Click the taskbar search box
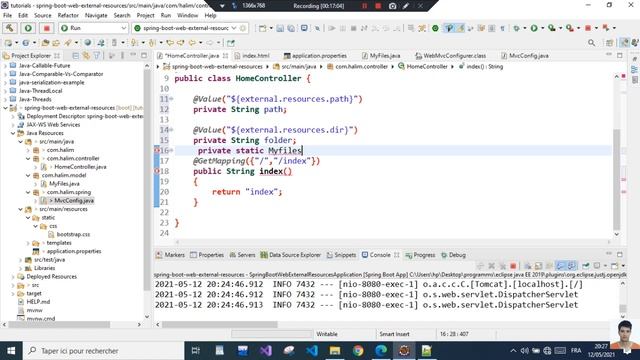 click(104, 351)
